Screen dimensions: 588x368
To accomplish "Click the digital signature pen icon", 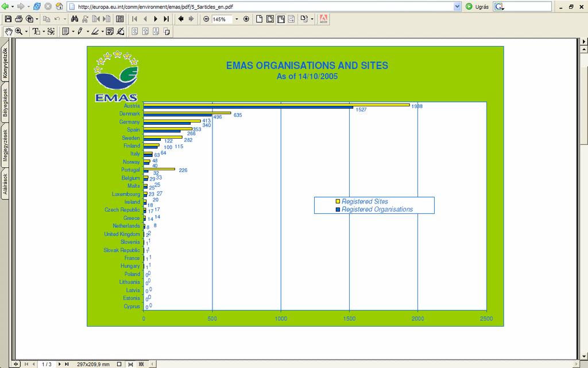I will [x=121, y=32].
